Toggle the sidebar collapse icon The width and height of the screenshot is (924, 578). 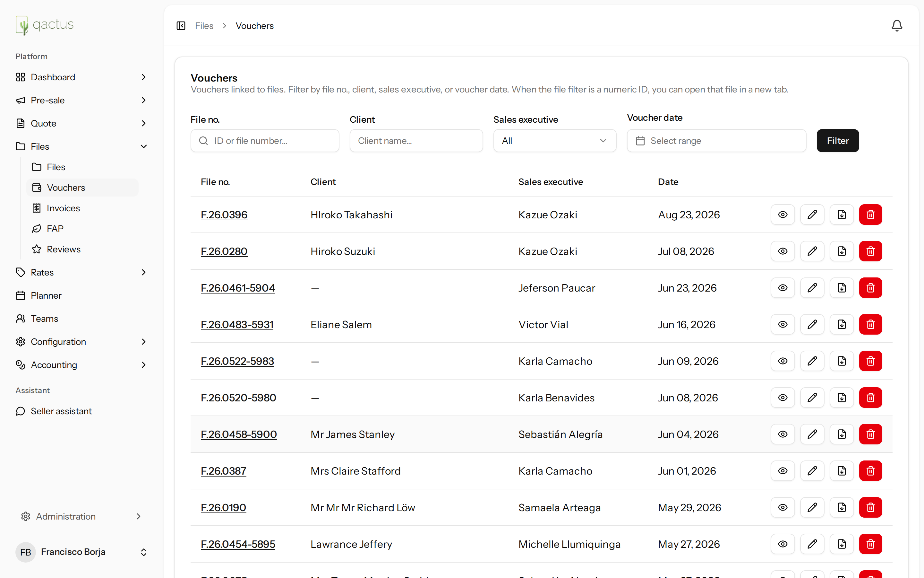181,26
